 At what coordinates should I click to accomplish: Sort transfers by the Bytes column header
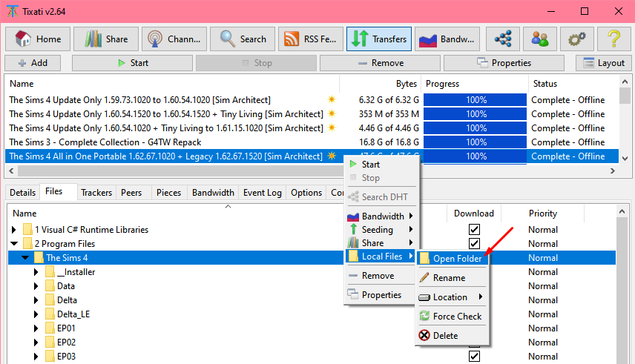click(x=380, y=84)
